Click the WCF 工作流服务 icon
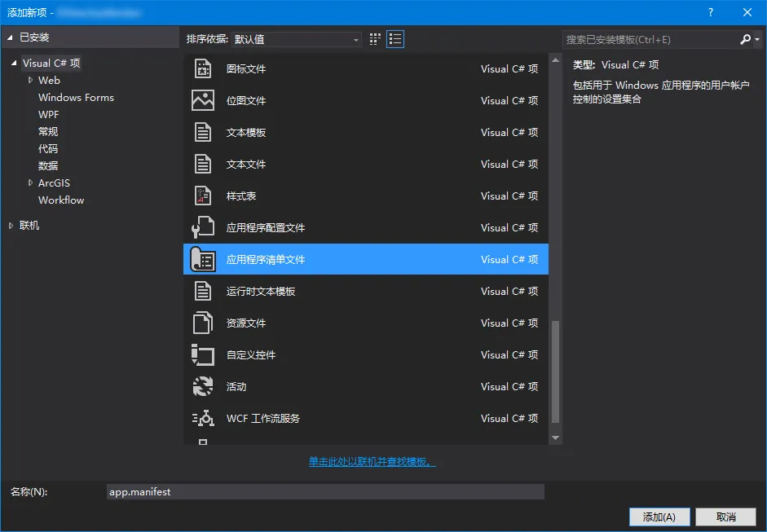767x532 pixels. point(202,418)
